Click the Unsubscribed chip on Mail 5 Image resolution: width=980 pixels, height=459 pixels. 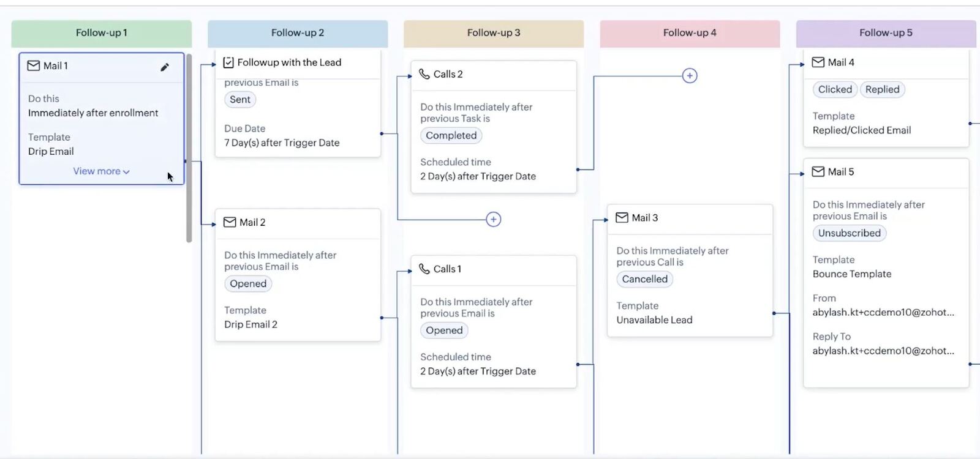point(850,233)
